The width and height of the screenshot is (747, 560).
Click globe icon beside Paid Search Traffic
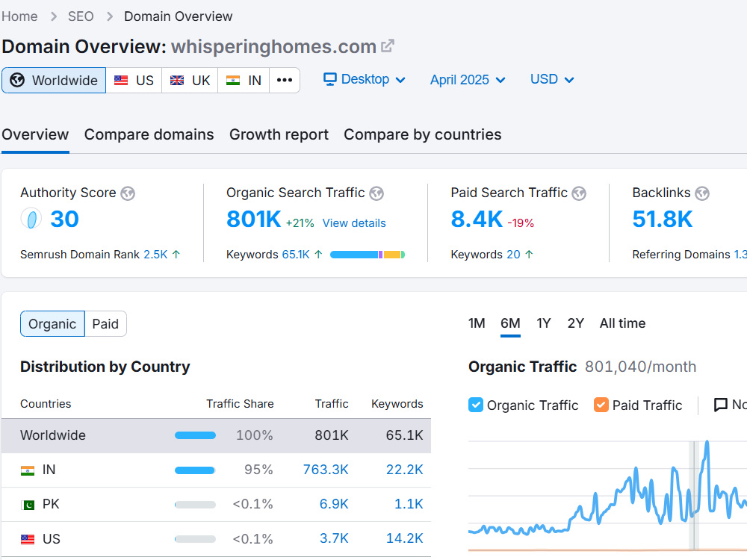pos(579,193)
